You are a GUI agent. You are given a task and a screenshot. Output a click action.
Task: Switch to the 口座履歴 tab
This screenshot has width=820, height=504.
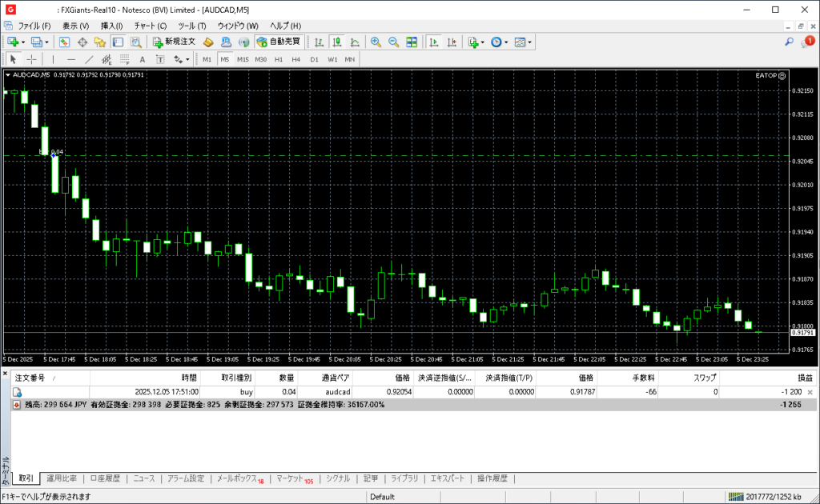tap(105, 478)
